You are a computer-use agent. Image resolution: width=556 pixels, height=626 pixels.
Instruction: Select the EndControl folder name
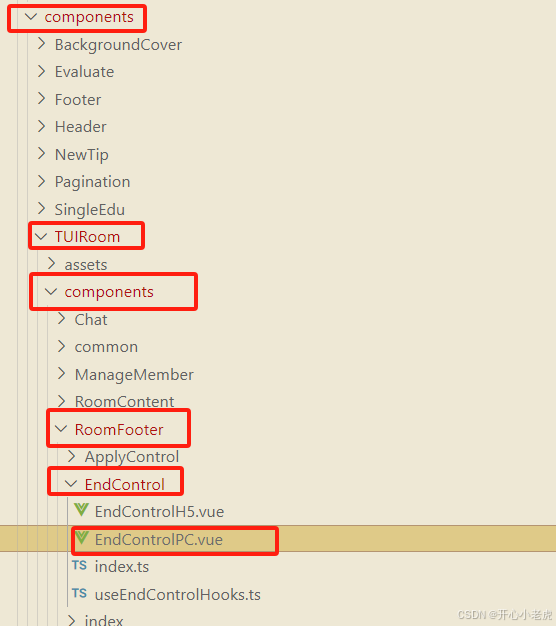coord(125,485)
